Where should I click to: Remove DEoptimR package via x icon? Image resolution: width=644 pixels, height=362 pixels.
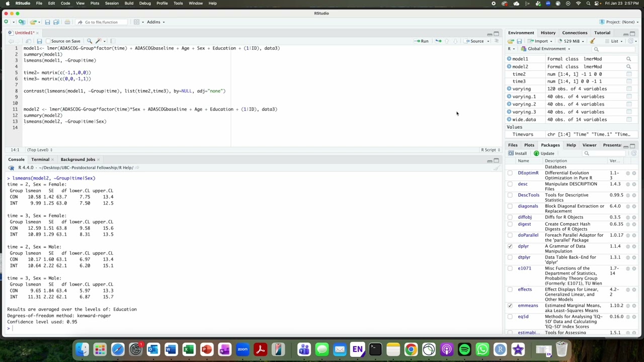[634, 173]
